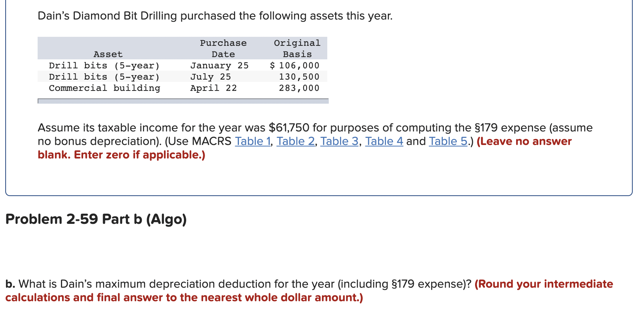Open the MACRS Table 3 link

[339, 141]
